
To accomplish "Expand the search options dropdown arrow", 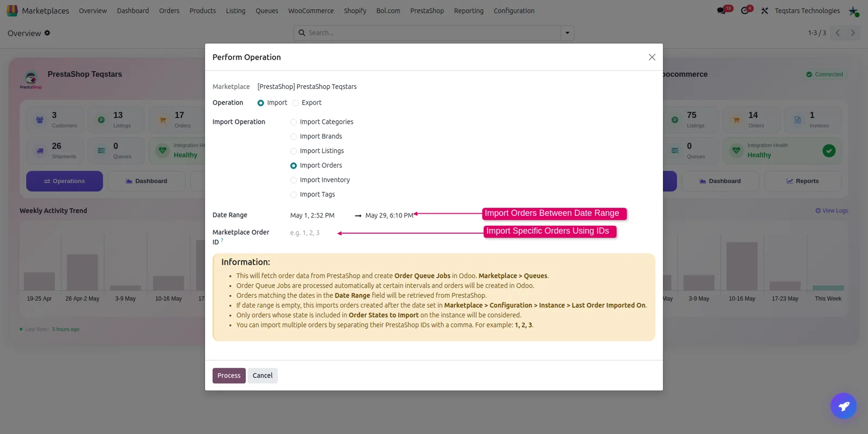I will 567,33.
